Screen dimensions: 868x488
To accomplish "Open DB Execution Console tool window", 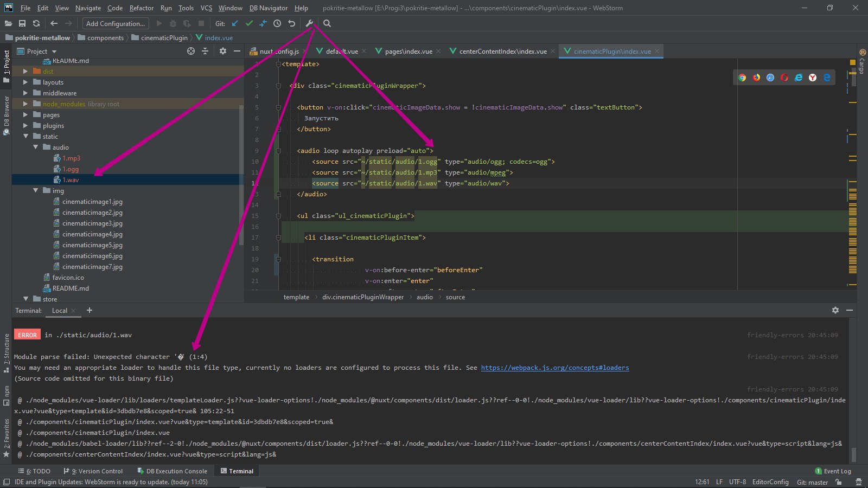I will (173, 471).
